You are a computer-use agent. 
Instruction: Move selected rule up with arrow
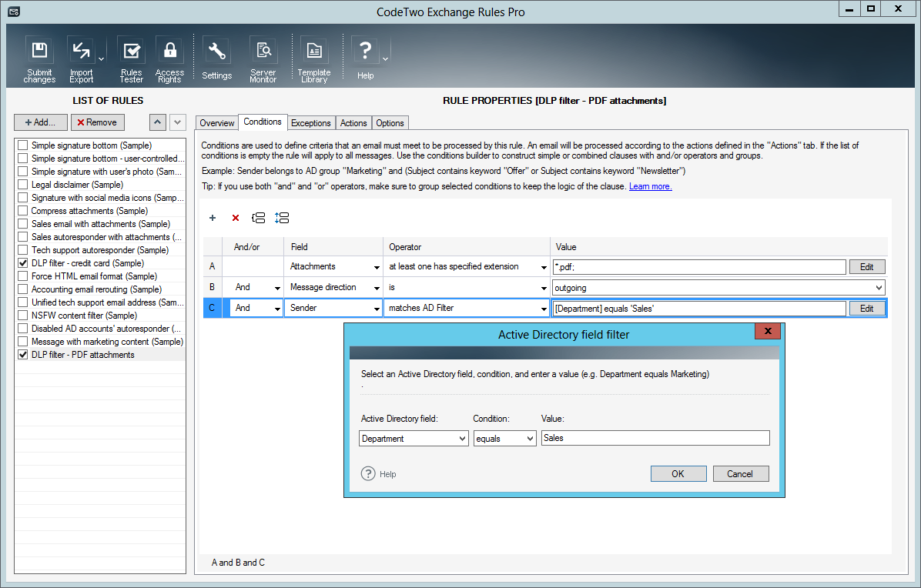(x=157, y=122)
